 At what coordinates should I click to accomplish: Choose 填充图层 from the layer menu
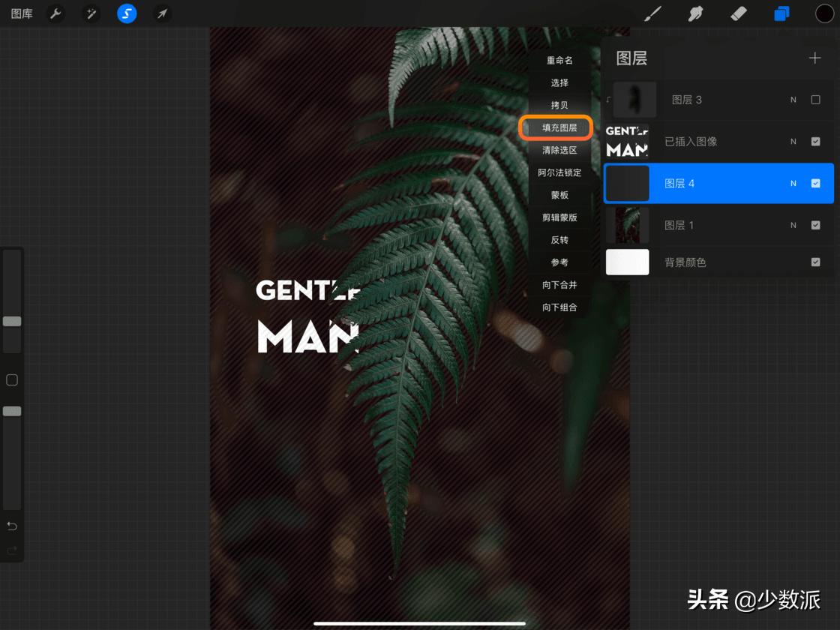pos(559,128)
